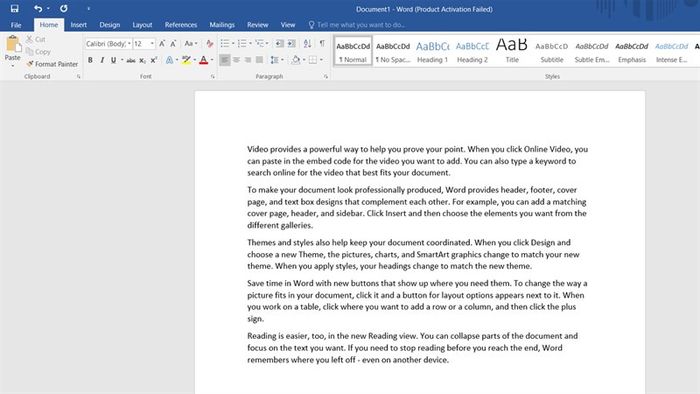Align text to the right
Viewport: 700px width, 394px height.
click(x=248, y=60)
